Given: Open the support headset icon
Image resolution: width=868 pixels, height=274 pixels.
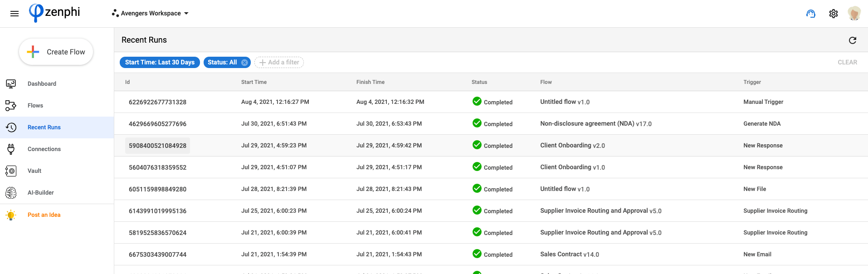Looking at the screenshot, I should (x=811, y=14).
